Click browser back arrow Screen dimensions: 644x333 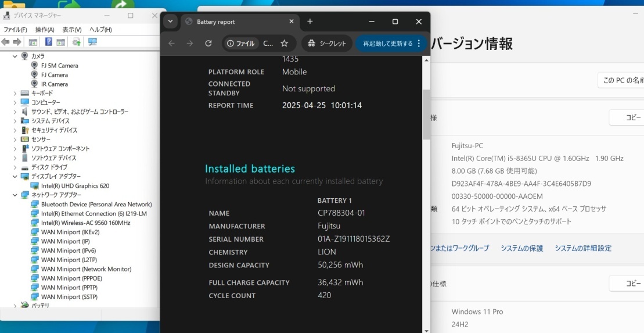click(172, 43)
